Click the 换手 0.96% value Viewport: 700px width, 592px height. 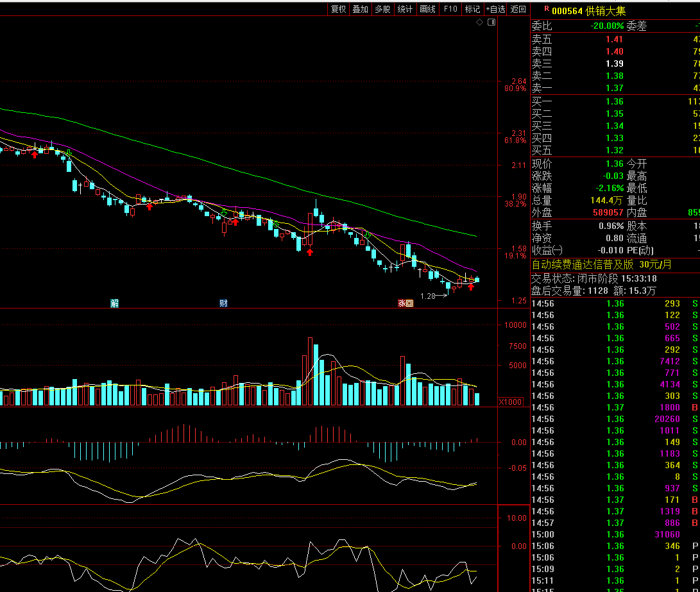pyautogui.click(x=611, y=226)
